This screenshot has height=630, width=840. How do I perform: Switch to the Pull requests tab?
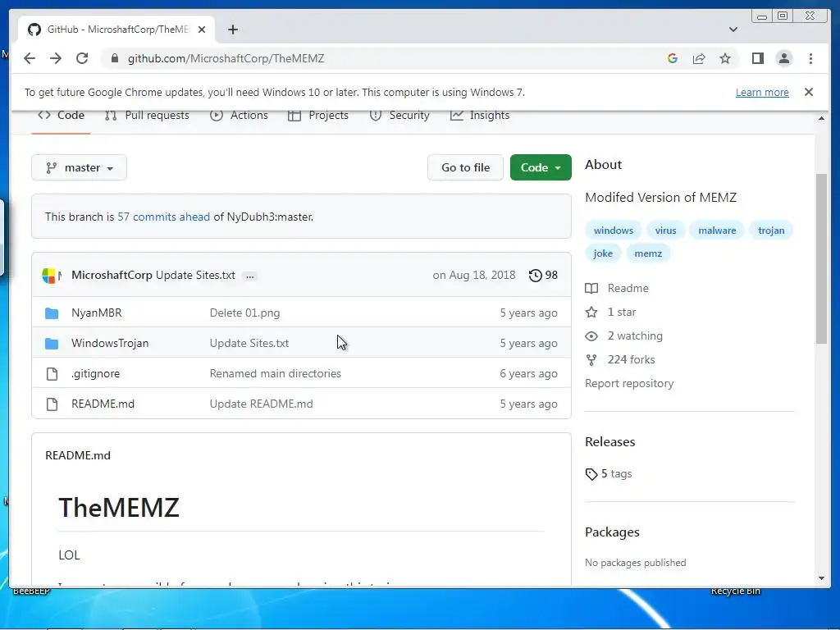pyautogui.click(x=148, y=116)
